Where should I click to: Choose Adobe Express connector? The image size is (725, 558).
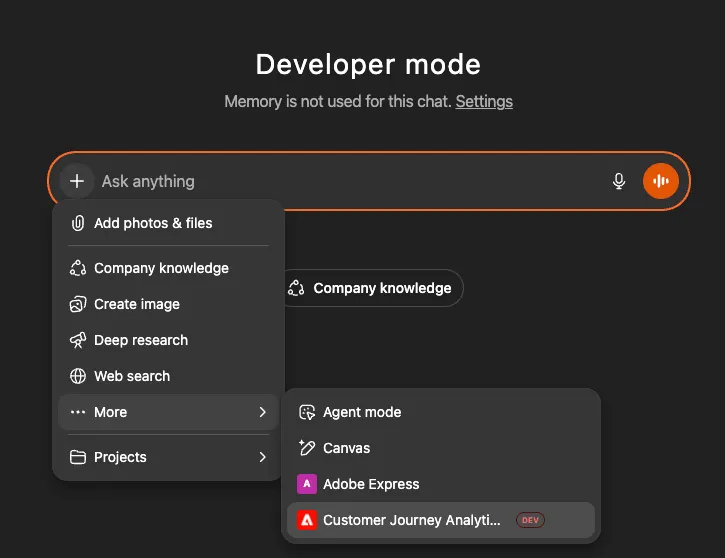(441, 484)
